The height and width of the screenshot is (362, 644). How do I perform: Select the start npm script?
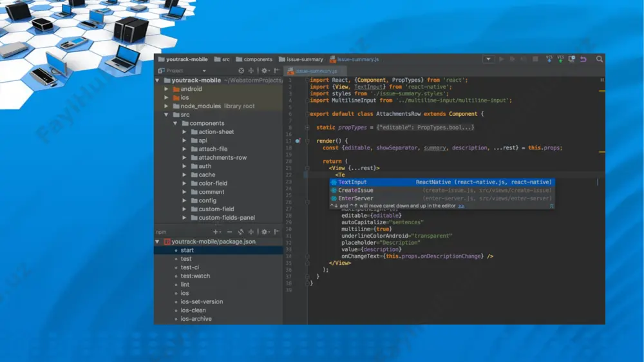coord(187,250)
